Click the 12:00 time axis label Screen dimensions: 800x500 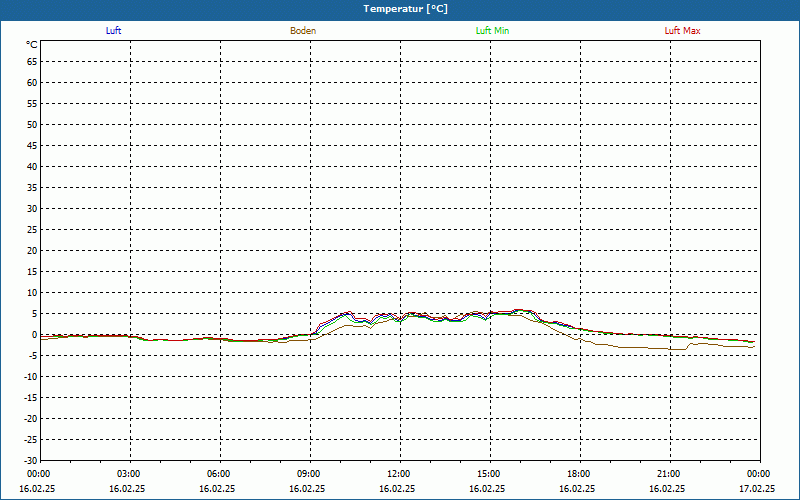click(x=400, y=474)
